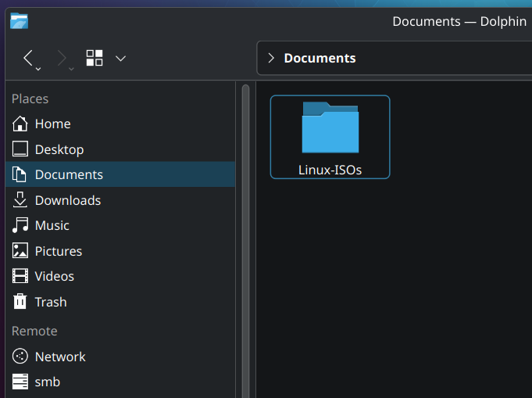
Task: Open Network under Remote section
Action: point(59,357)
